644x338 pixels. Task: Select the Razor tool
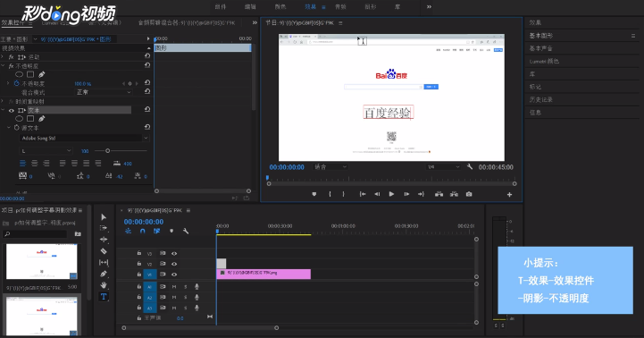[x=104, y=251]
